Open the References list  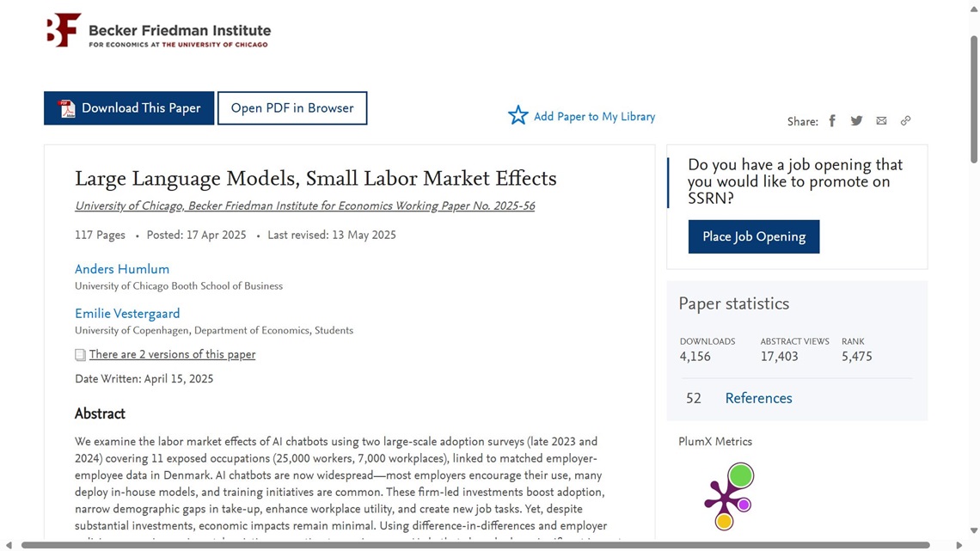click(758, 399)
